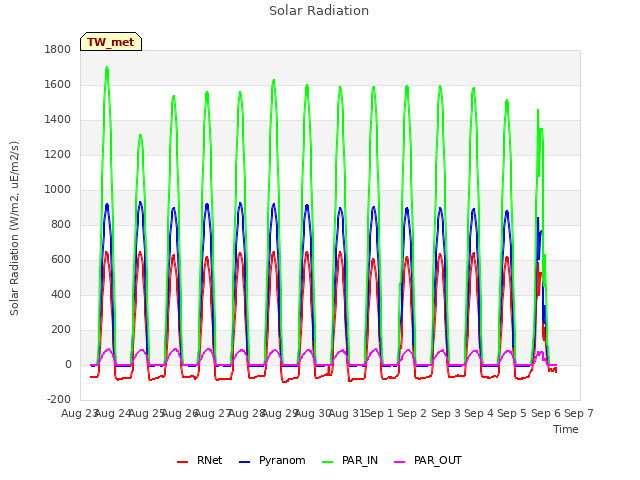Viewport: 640px width, 480px height.
Task: Click the TW_met annotation label
Action: [111, 42]
